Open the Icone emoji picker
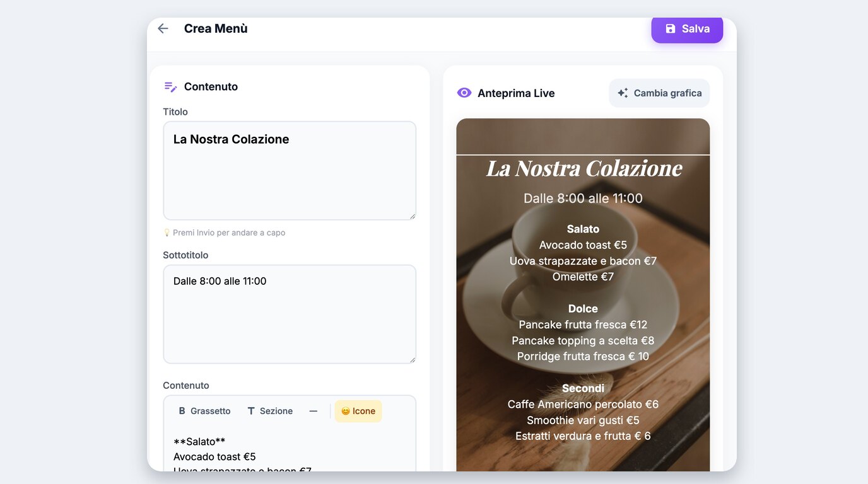 coord(358,411)
